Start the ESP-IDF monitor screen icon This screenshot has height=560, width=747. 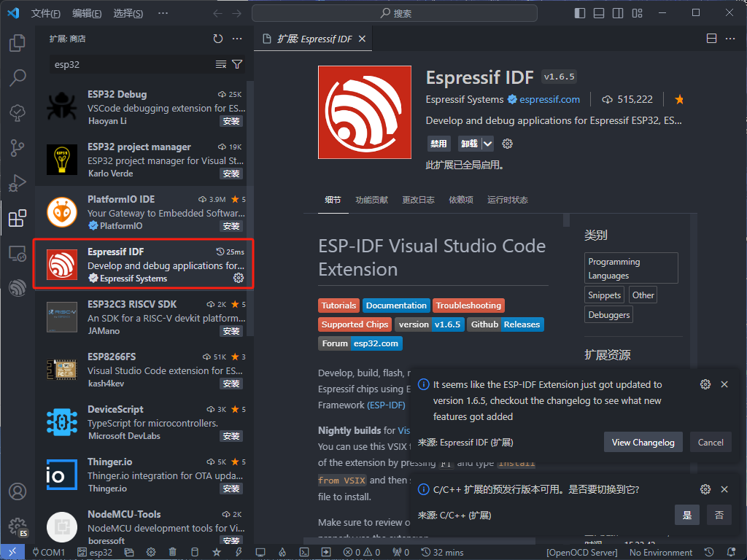tap(260, 553)
